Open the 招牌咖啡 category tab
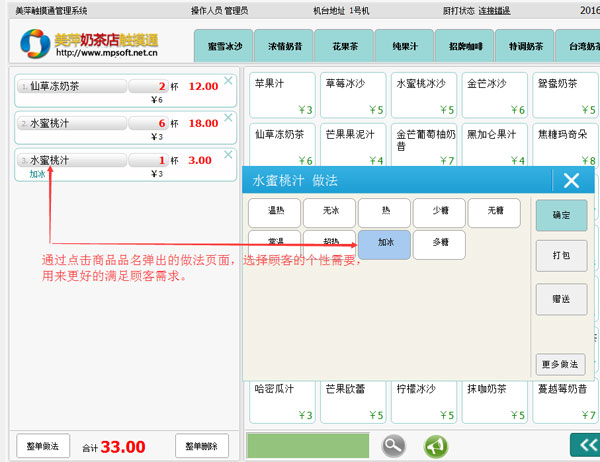This screenshot has width=600, height=462. 465,46
